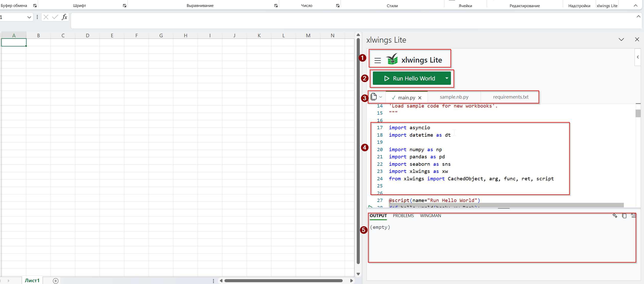Select the OUTPUT tab
The height and width of the screenshot is (284, 644).
[x=378, y=216]
